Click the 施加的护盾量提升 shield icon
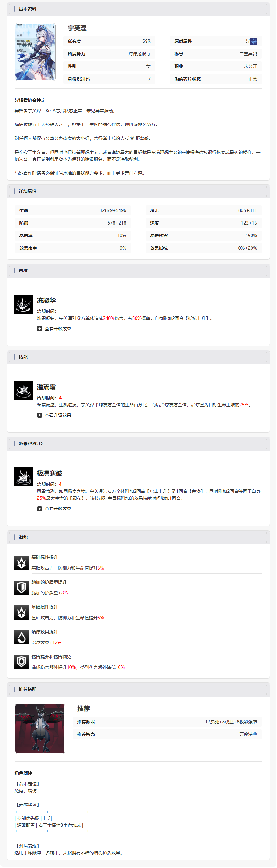Image resolution: width=277 pixels, height=868 pixels. (22, 588)
